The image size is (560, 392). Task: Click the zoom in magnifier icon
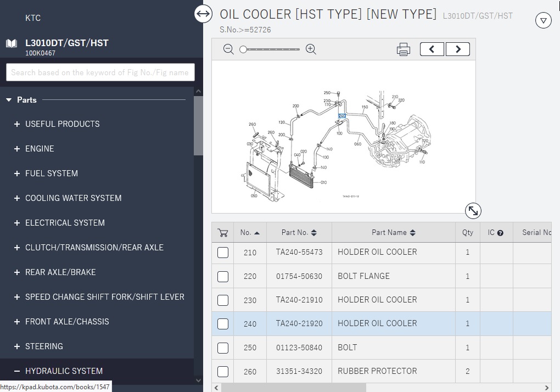[x=311, y=49]
